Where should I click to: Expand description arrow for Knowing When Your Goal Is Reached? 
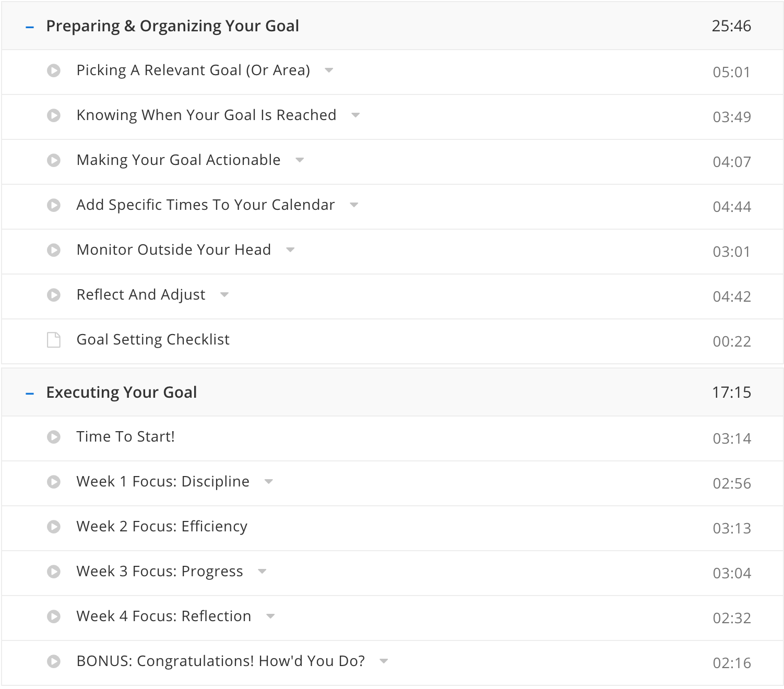click(x=355, y=115)
